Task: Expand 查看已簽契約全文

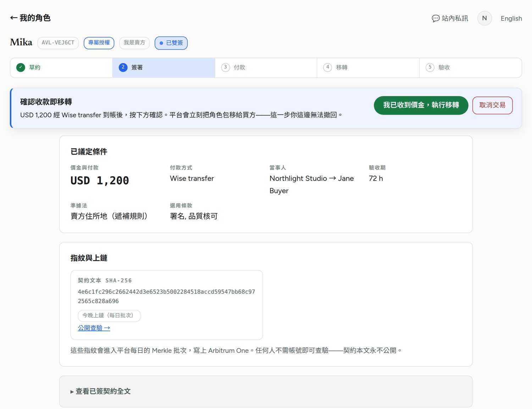Action: point(266,391)
